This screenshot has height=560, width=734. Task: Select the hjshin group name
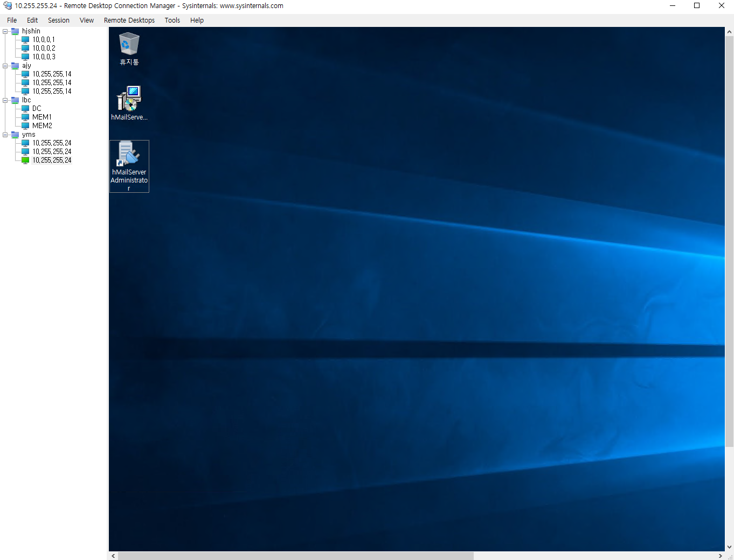31,31
